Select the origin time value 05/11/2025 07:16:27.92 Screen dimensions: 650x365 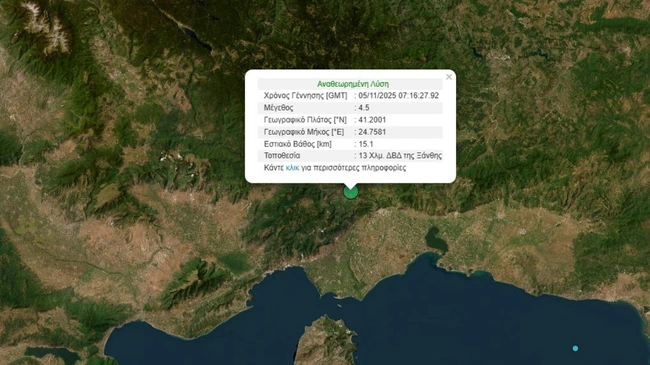click(x=398, y=96)
